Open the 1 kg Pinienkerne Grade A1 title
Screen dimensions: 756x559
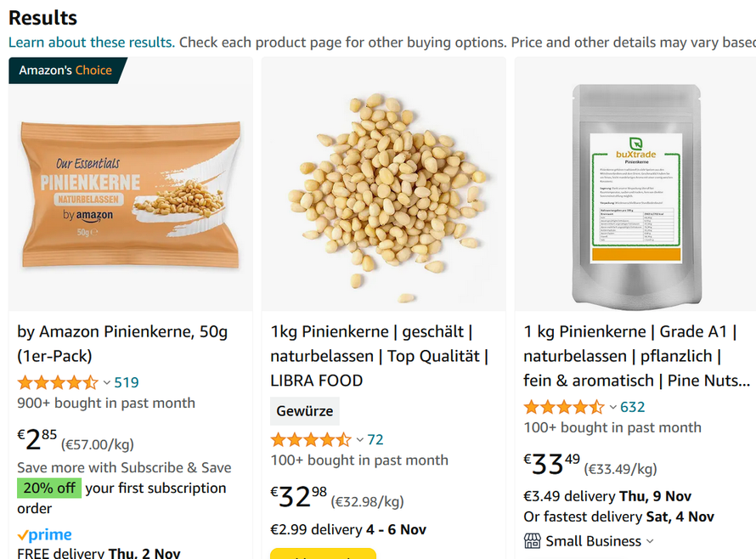[637, 357]
